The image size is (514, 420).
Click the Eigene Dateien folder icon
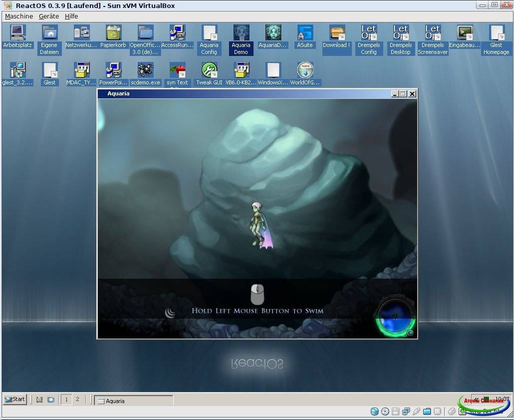point(49,33)
